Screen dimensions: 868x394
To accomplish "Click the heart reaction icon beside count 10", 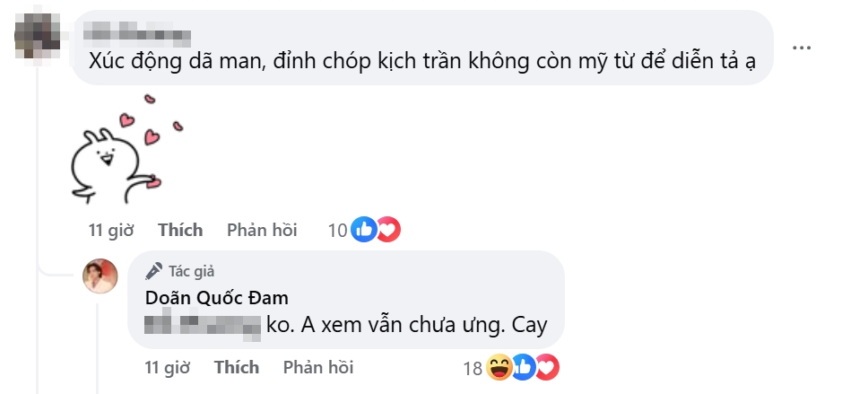I will coord(387,230).
